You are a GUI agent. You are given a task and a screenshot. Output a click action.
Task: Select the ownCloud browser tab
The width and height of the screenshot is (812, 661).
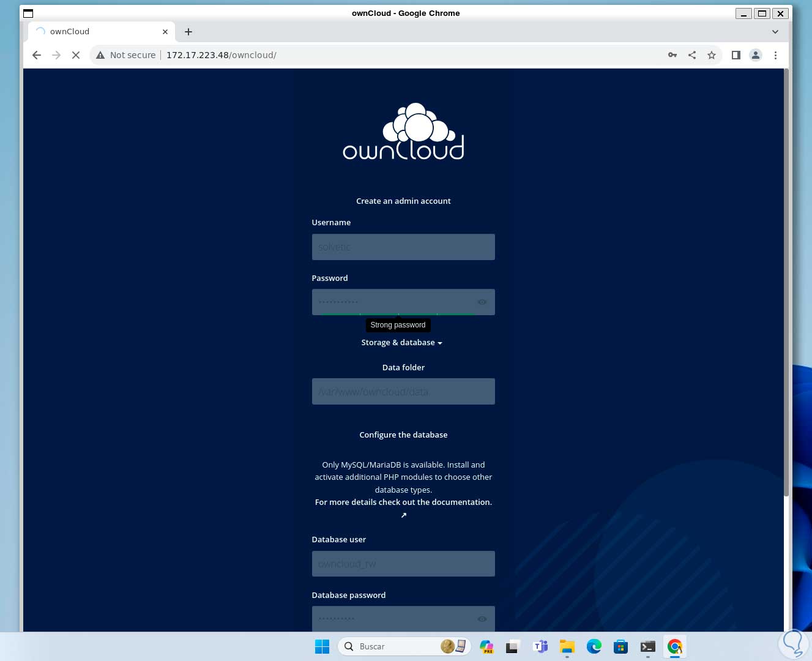(x=102, y=32)
